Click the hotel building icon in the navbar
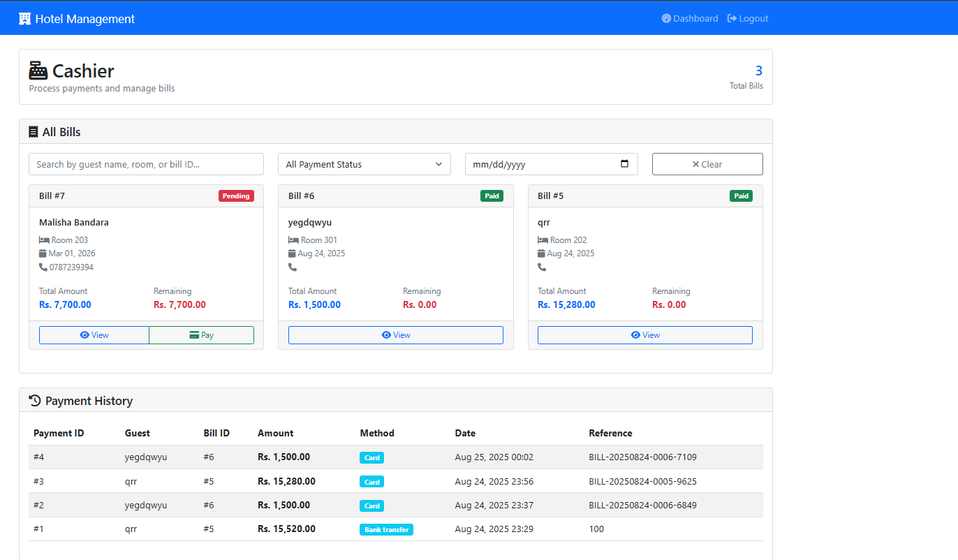958x560 pixels. [26, 17]
